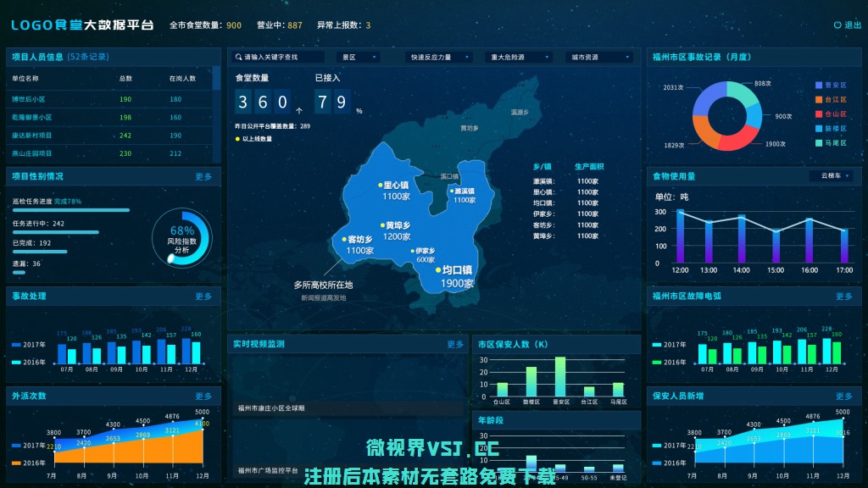868x488 pixels.
Task: Click the 均口镇 yellow map marker
Action: pos(438,270)
